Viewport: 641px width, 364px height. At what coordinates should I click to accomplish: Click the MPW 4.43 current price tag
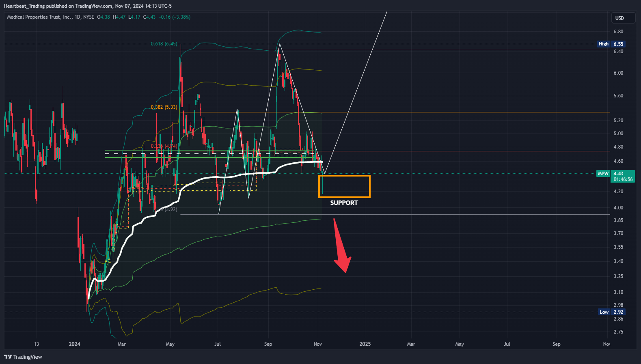coord(615,174)
